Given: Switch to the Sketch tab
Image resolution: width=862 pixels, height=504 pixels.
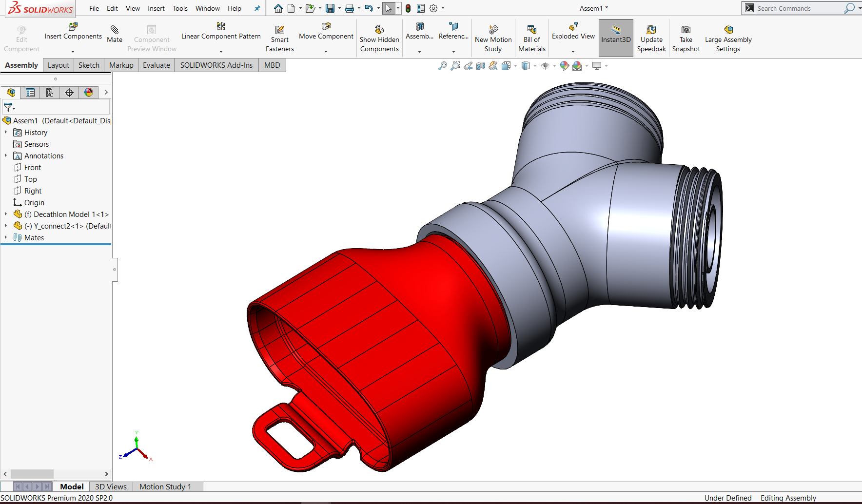Looking at the screenshot, I should click(89, 65).
